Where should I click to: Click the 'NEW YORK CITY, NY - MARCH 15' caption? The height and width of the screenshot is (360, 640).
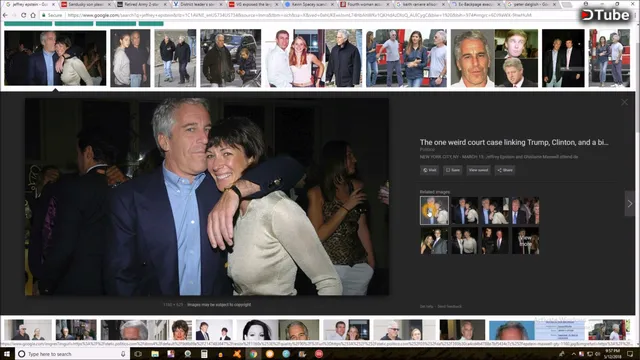[499, 157]
